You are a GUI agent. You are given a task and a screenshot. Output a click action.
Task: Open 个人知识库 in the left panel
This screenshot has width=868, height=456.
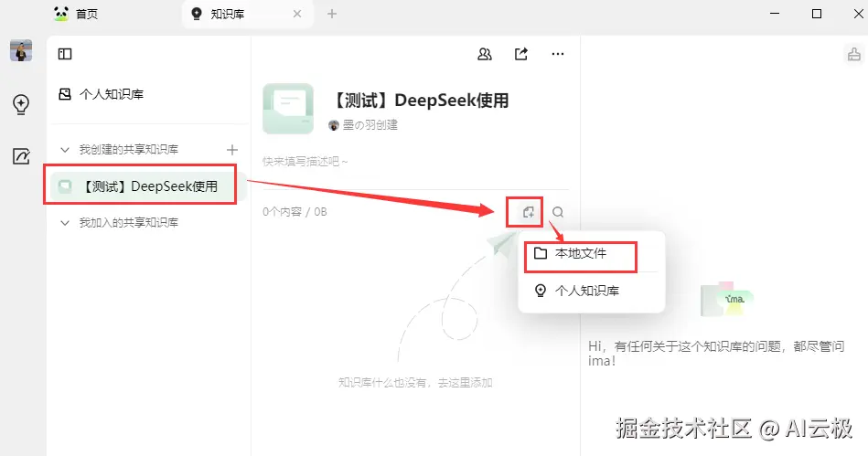101,94
